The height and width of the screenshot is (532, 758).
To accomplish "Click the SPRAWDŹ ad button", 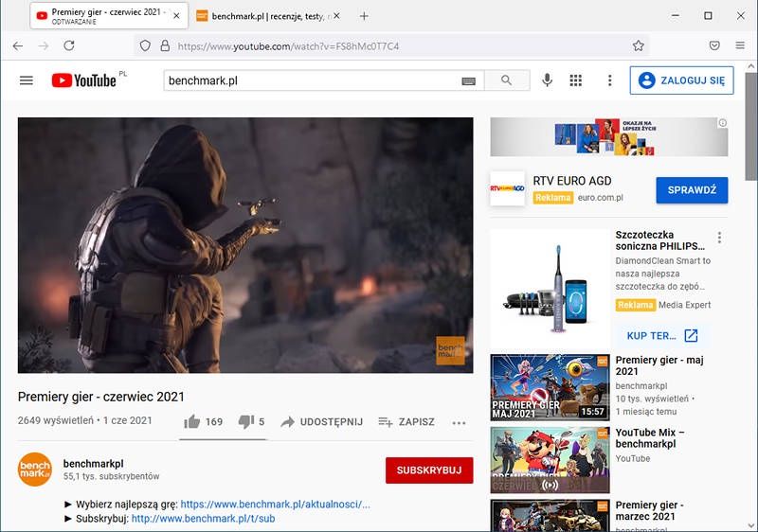I will click(692, 190).
